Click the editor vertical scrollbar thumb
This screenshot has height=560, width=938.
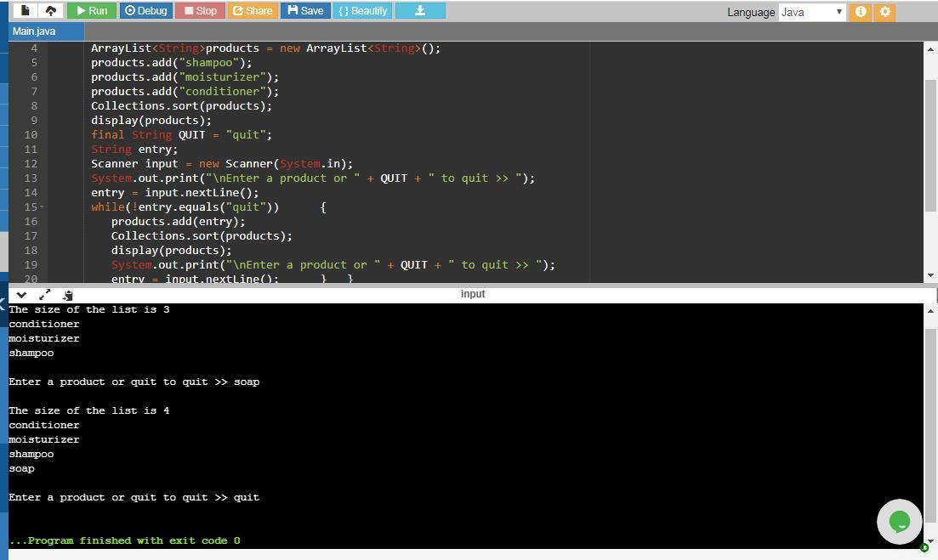pyautogui.click(x=930, y=145)
